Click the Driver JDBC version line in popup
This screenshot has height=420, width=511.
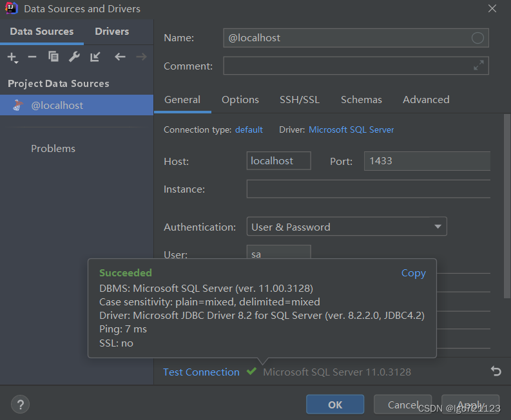(262, 316)
